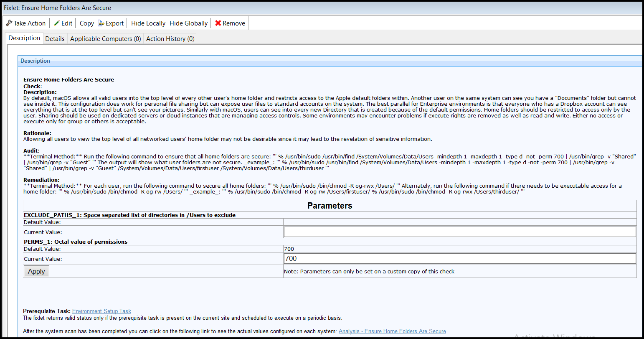This screenshot has height=339, width=644.
Task: Click the Description panel header
Action: 35,61
